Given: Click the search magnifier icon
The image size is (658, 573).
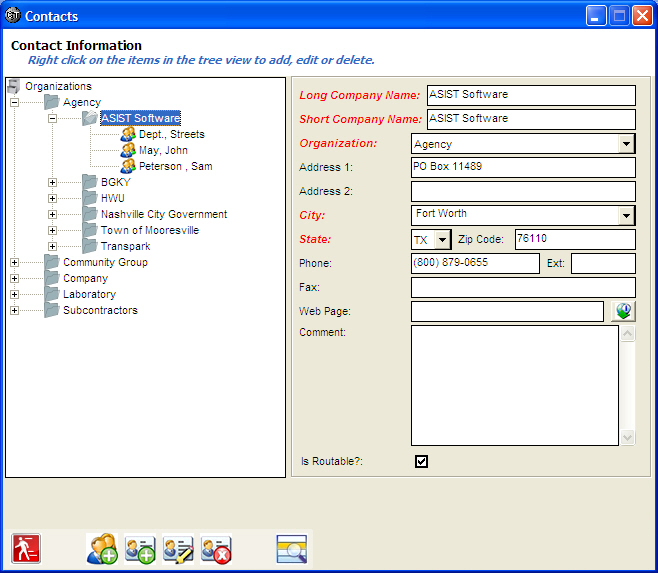Looking at the screenshot, I should tap(292, 549).
